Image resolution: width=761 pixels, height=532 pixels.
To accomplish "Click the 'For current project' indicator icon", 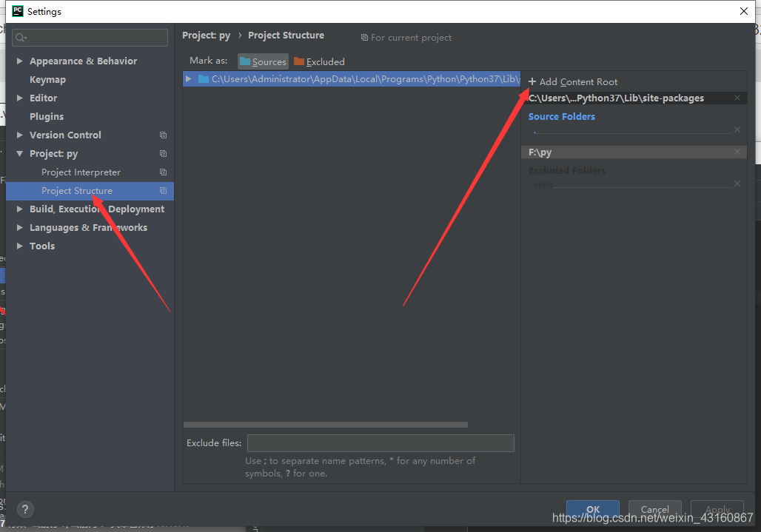I will (x=364, y=37).
